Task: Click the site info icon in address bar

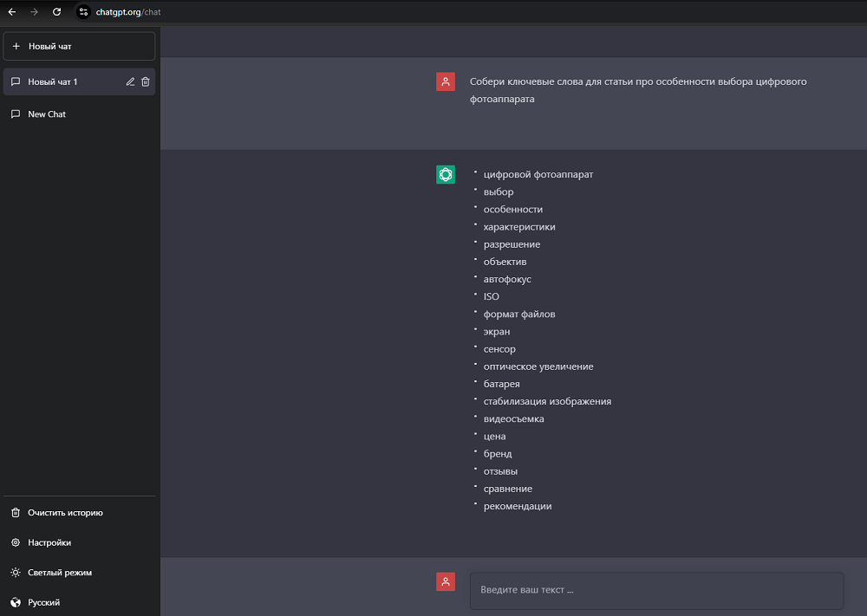Action: pyautogui.click(x=83, y=12)
